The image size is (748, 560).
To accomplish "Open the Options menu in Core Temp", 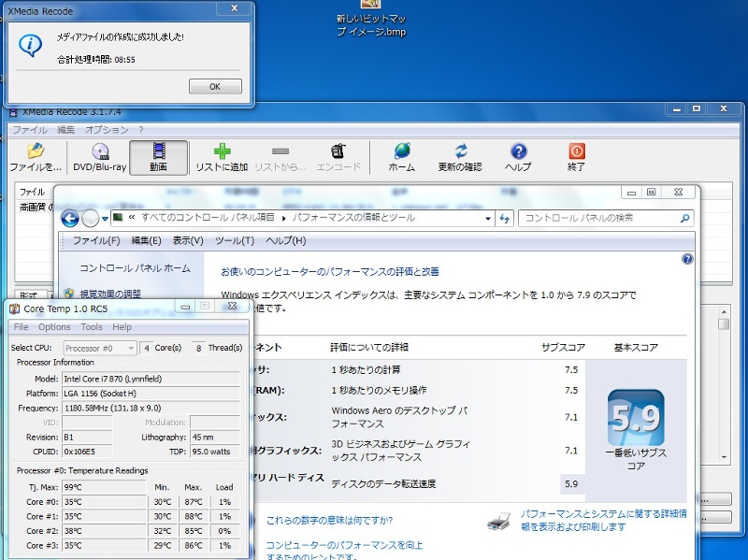I will click(x=54, y=327).
